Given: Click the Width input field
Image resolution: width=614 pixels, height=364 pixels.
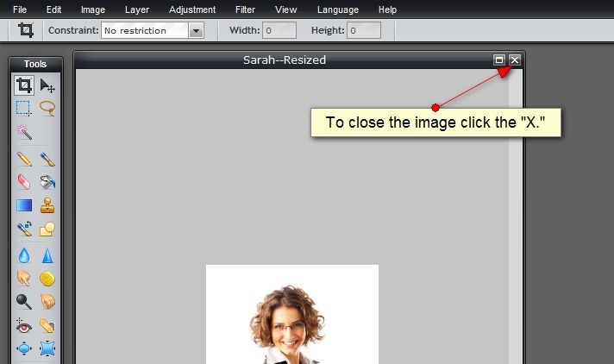Looking at the screenshot, I should [x=279, y=31].
